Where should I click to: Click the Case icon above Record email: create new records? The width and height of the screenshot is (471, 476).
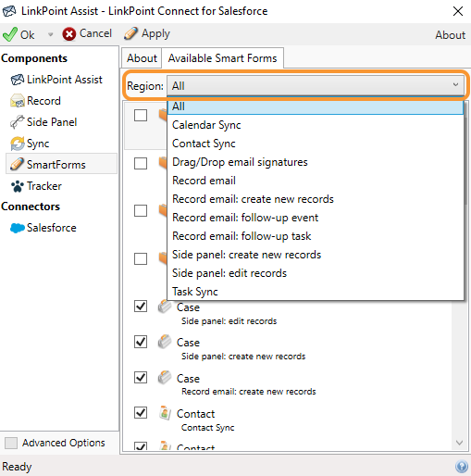click(165, 378)
